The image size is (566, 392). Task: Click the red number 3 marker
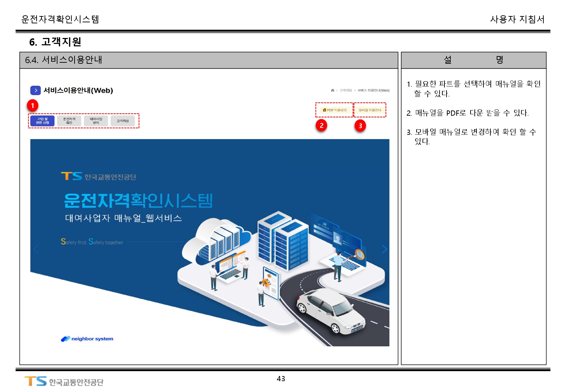360,126
